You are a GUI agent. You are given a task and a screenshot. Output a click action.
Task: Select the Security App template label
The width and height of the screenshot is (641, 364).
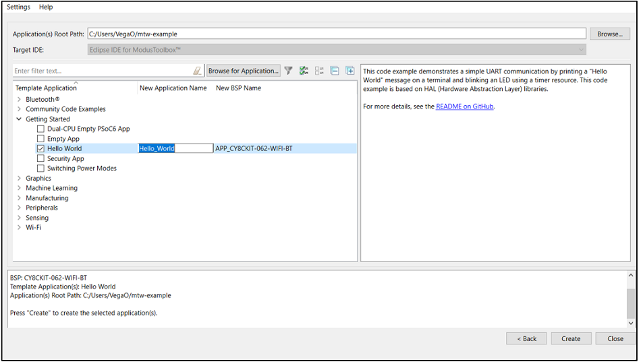click(x=65, y=158)
